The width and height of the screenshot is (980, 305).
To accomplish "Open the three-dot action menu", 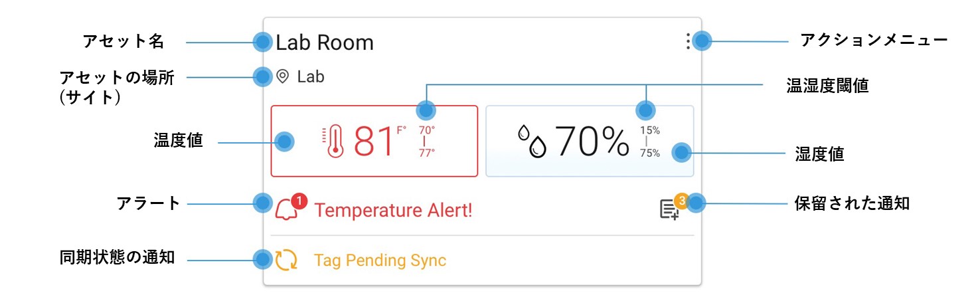I will tap(688, 43).
